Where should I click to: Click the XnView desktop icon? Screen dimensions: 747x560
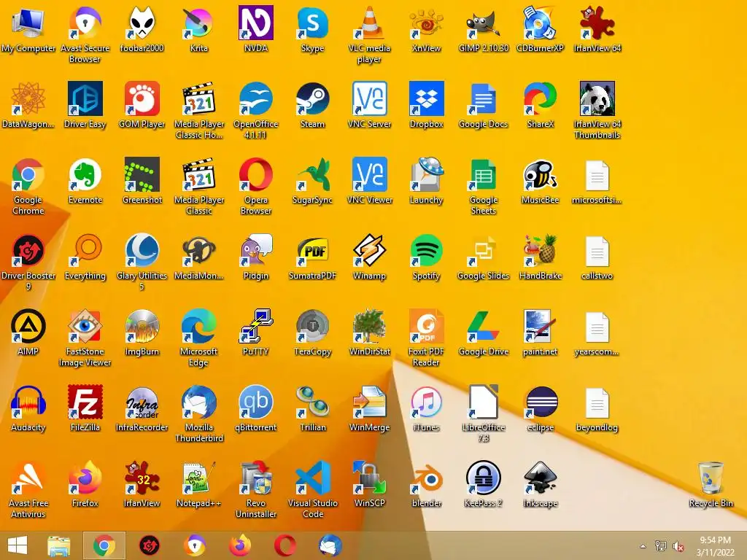pyautogui.click(x=426, y=29)
